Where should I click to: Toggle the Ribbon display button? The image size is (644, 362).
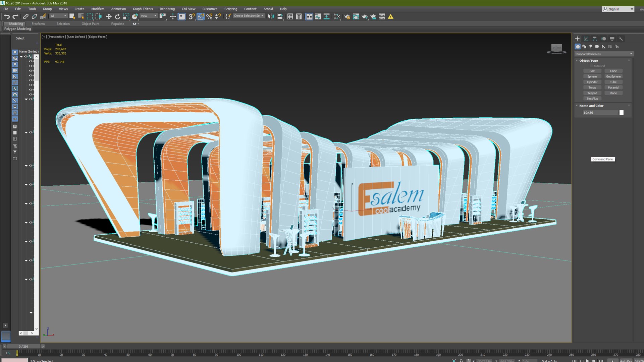(309, 16)
